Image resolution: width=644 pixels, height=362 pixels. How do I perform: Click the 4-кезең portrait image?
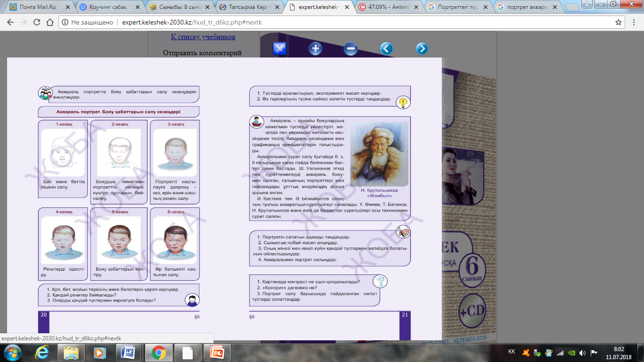tap(63, 240)
